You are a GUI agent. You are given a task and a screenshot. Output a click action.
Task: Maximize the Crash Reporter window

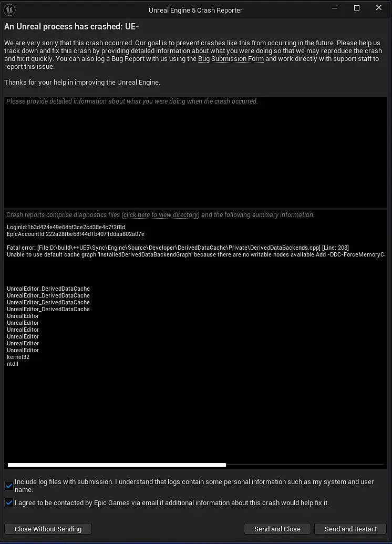point(357,8)
